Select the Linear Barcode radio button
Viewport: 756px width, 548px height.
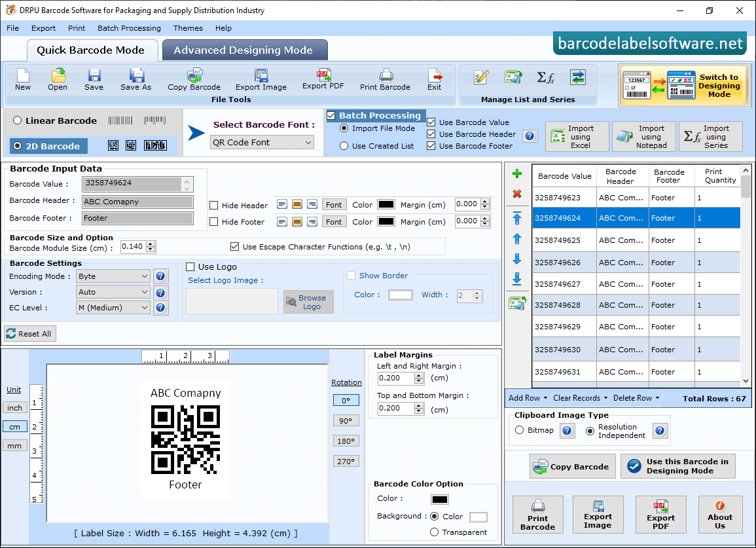[x=18, y=120]
